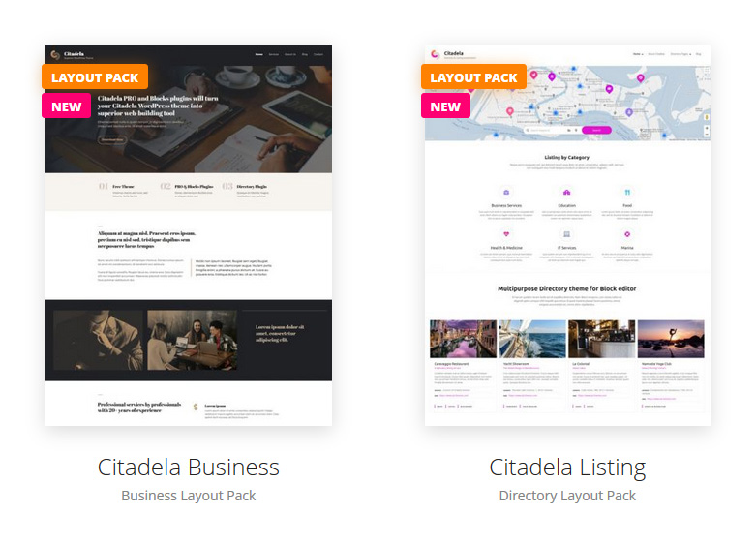Viewport: 756px width, 544px height.
Task: Click Citadela logo in Business preview header
Action: tap(72, 55)
